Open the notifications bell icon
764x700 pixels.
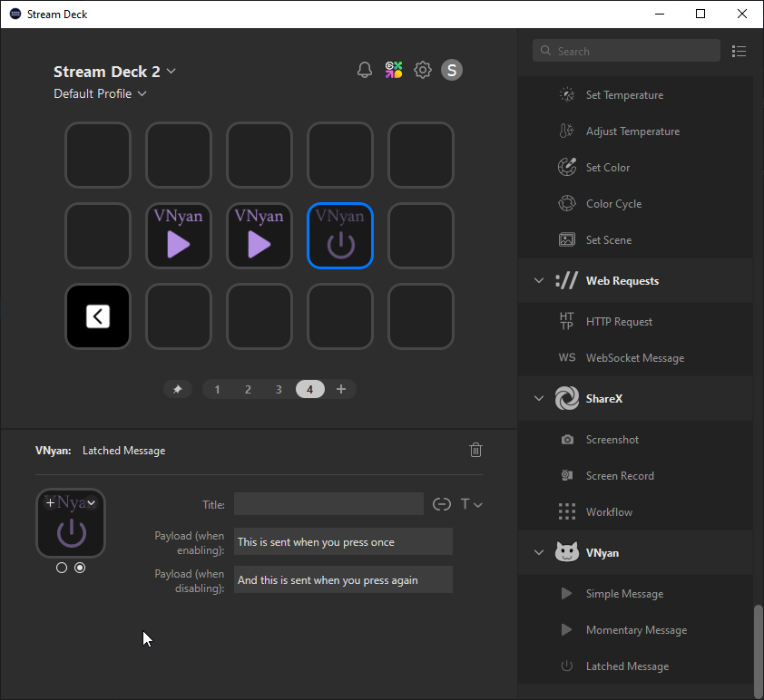click(x=365, y=70)
